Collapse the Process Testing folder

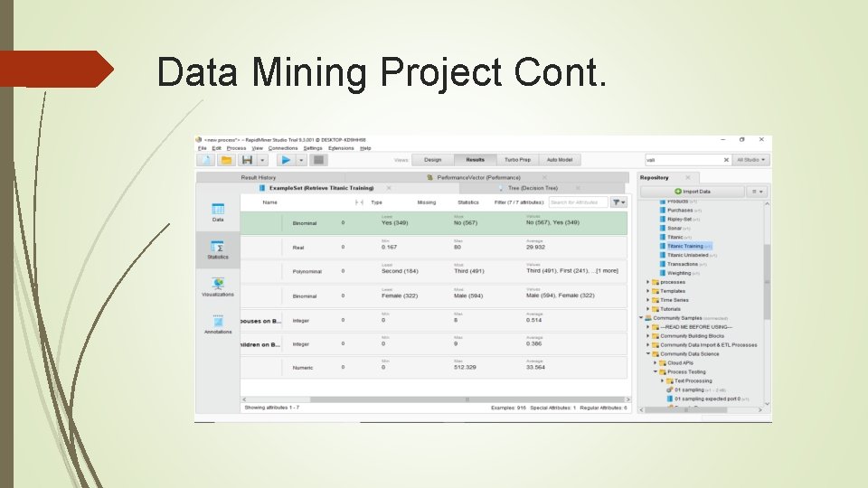pos(655,371)
